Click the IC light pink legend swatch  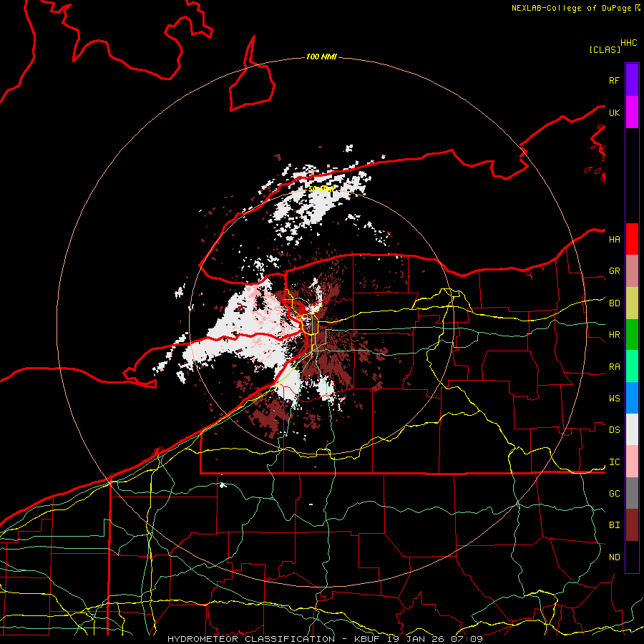632,462
